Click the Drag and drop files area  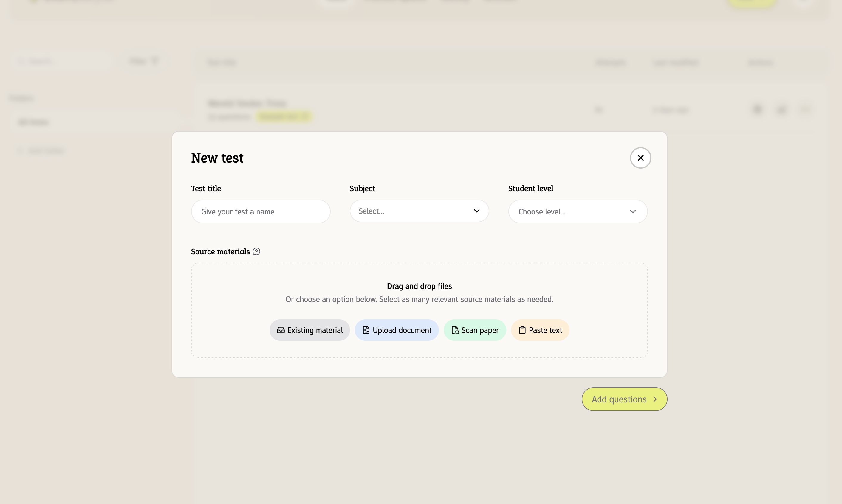click(419, 310)
